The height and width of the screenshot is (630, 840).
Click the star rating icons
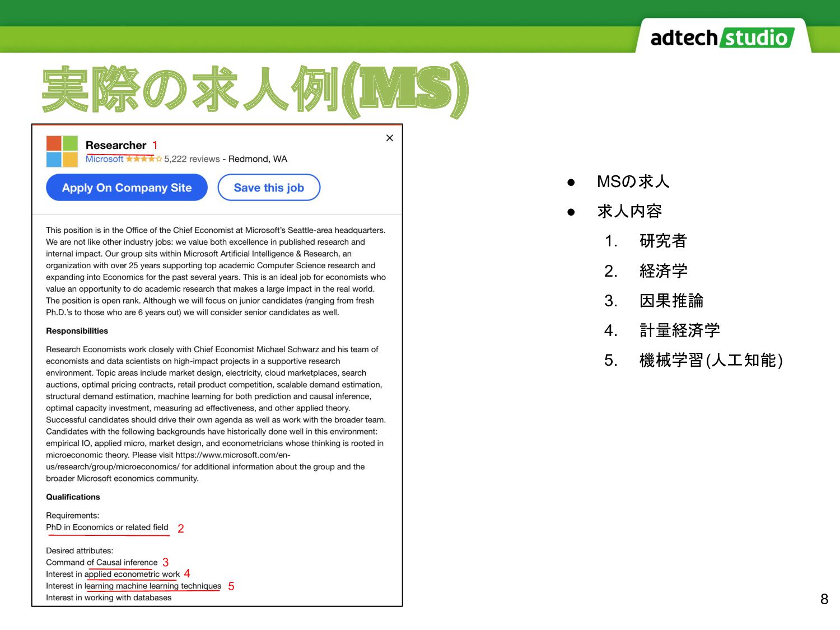pos(144,159)
